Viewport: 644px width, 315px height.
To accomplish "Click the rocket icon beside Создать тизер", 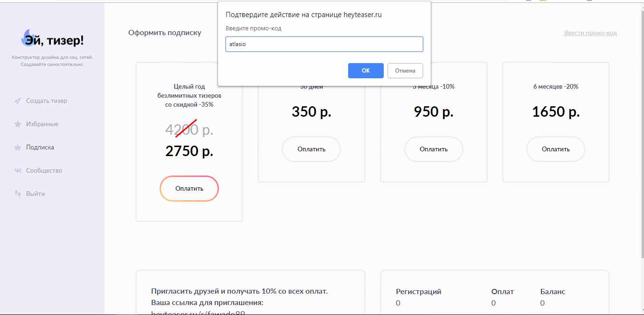I will [18, 101].
